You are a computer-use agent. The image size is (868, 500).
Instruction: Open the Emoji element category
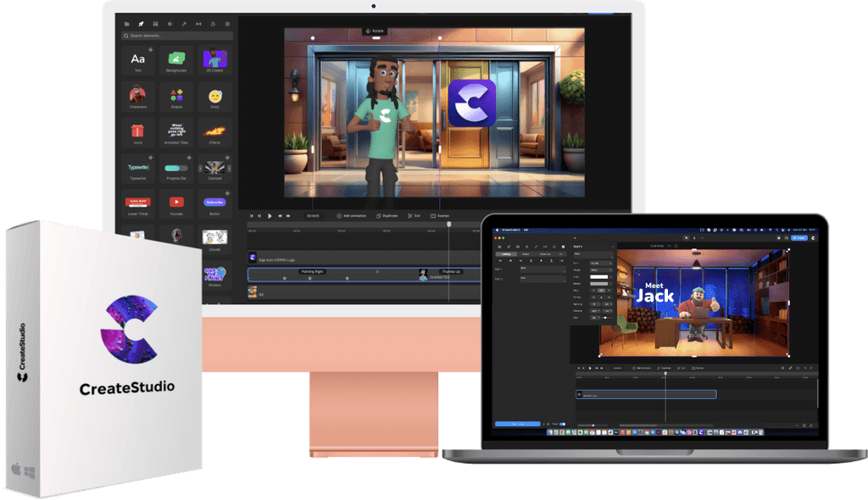[214, 97]
